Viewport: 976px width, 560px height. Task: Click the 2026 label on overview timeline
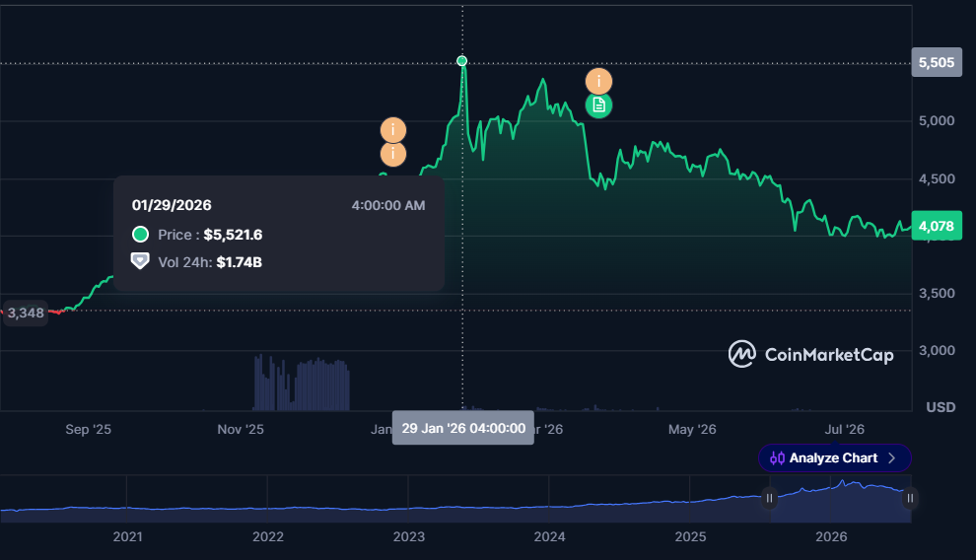pyautogui.click(x=831, y=536)
